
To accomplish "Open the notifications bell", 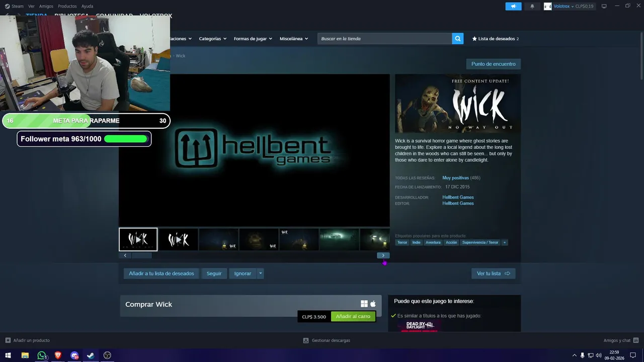I will pos(532,6).
